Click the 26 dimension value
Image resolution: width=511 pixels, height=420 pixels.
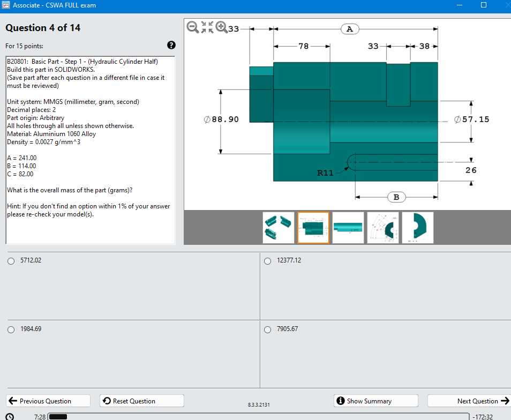pyautogui.click(x=471, y=170)
